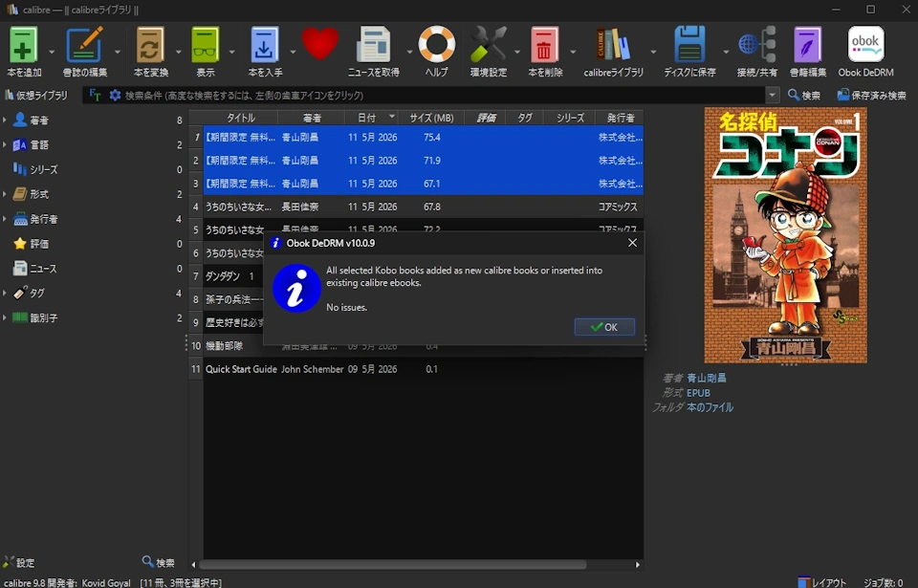Image resolution: width=918 pixels, height=588 pixels.
Task: Open the EPUB format link
Action: point(698,392)
